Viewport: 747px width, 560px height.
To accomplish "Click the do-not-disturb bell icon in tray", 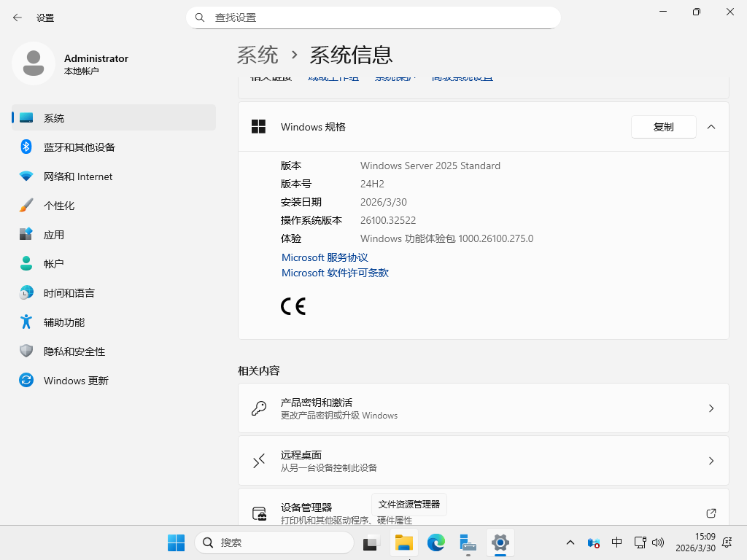I will pos(727,542).
